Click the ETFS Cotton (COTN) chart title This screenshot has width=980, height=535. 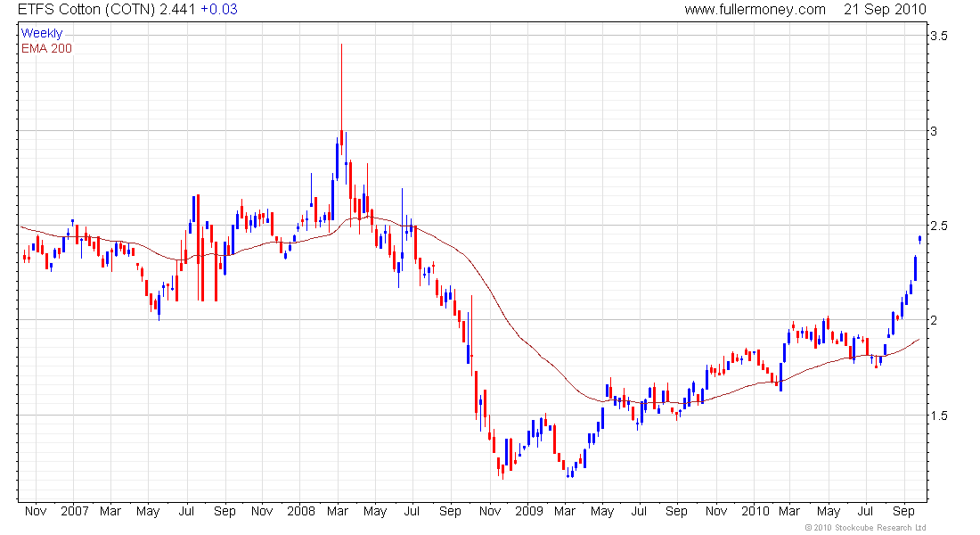[x=86, y=10]
